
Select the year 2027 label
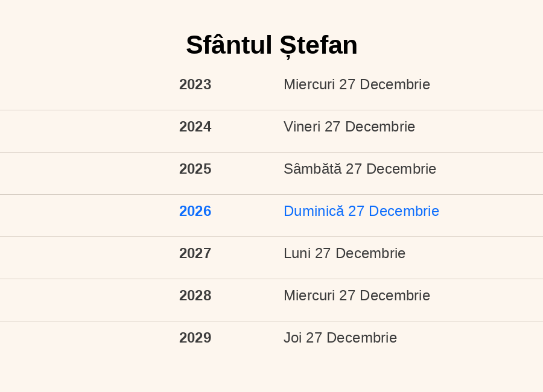click(195, 253)
